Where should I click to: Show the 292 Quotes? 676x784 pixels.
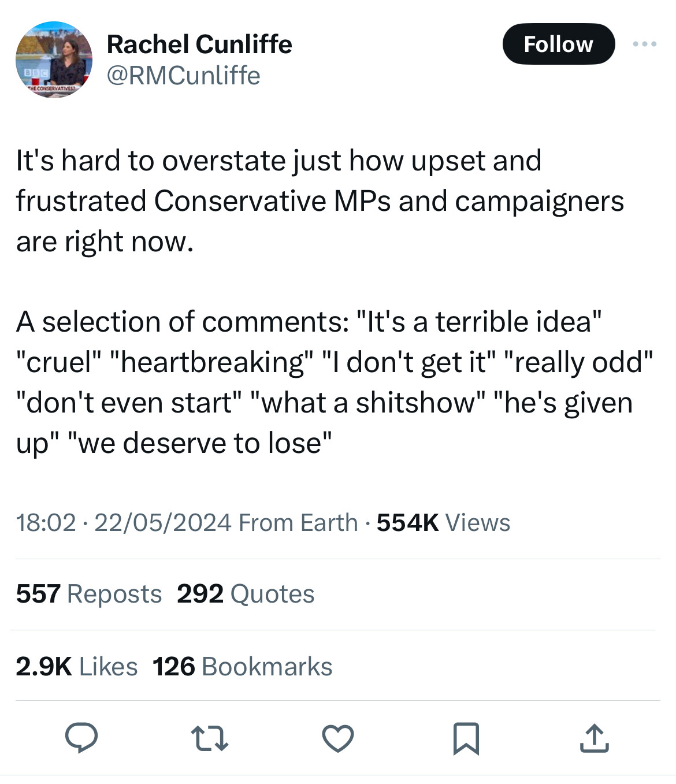(x=246, y=594)
